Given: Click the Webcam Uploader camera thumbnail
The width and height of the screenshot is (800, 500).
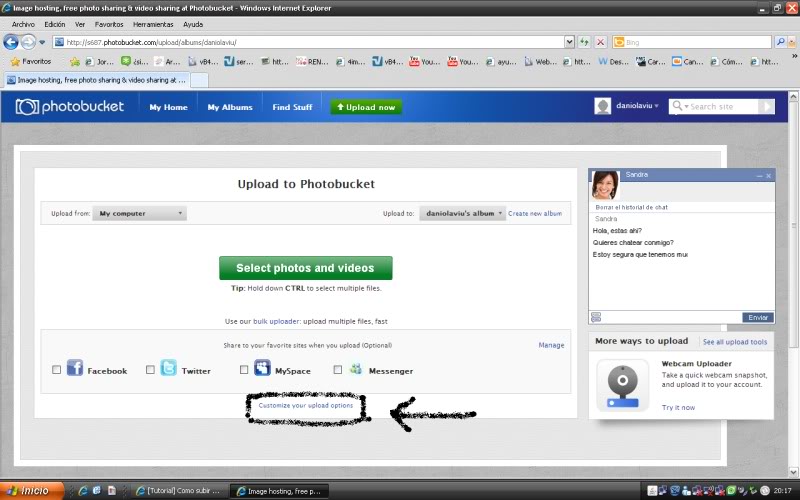Looking at the screenshot, I should point(622,385).
